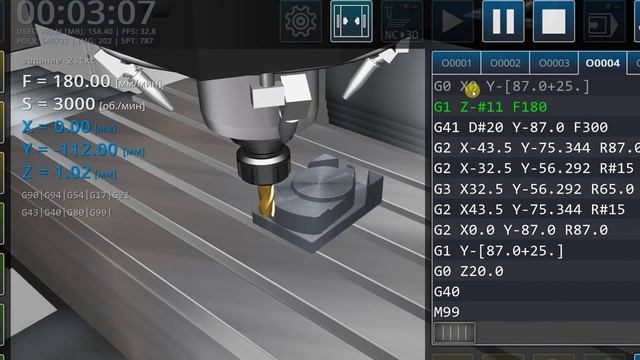Image resolution: width=640 pixels, height=360 pixels.
Task: Select the highlighted line G1 Z-#11 F180
Action: (536, 107)
